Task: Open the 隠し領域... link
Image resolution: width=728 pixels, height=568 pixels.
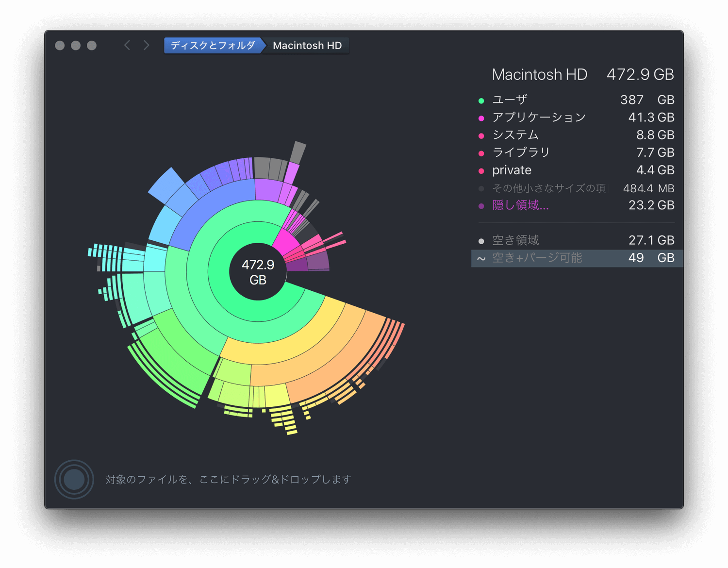Action: 520,205
